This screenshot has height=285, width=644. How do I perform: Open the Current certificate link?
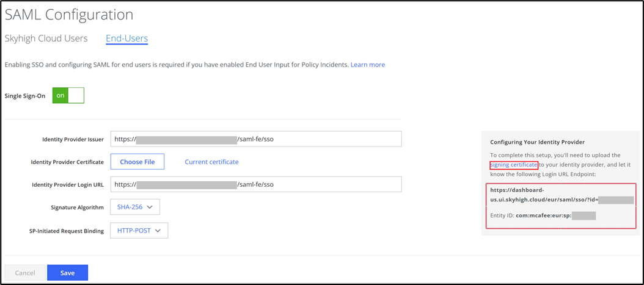coord(211,162)
